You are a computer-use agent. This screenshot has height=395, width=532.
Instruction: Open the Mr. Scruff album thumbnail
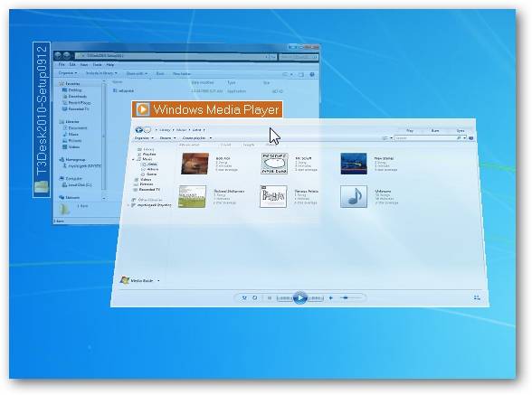coord(274,164)
